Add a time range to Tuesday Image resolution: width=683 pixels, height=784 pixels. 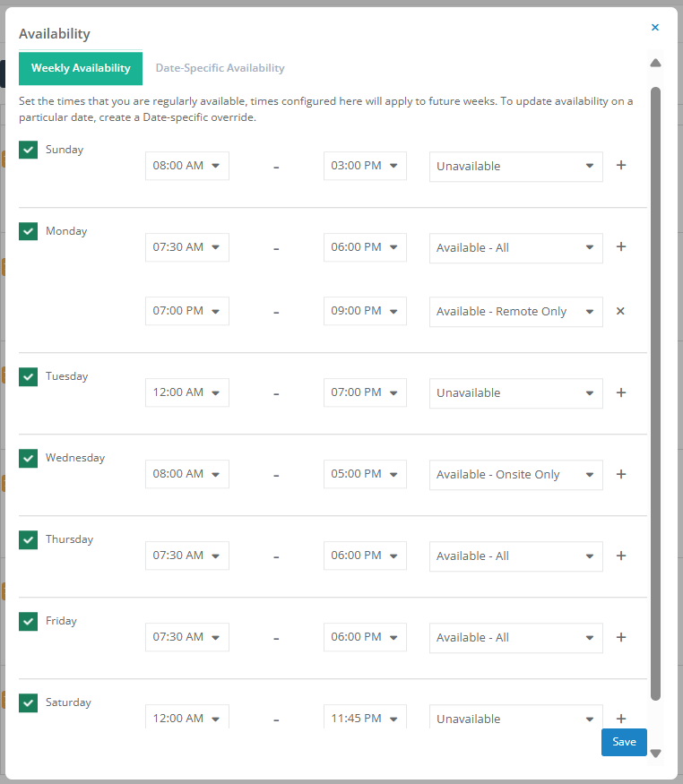[x=621, y=392]
